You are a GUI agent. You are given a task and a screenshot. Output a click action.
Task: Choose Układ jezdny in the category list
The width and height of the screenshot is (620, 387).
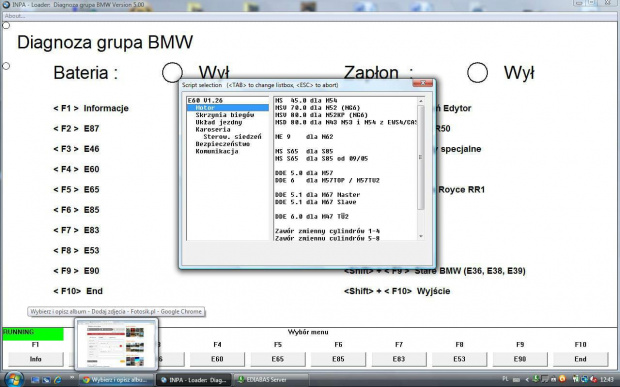click(x=219, y=122)
